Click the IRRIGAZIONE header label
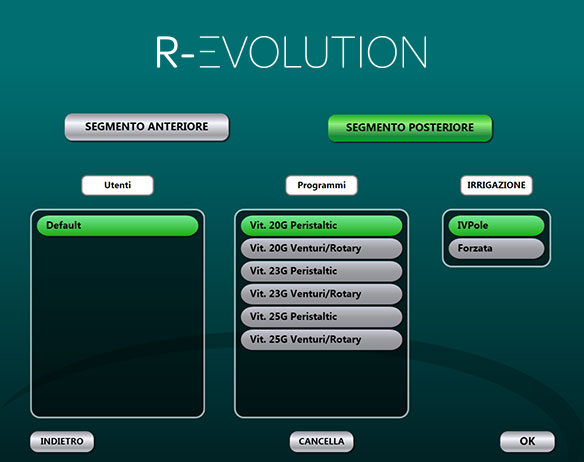 click(496, 185)
